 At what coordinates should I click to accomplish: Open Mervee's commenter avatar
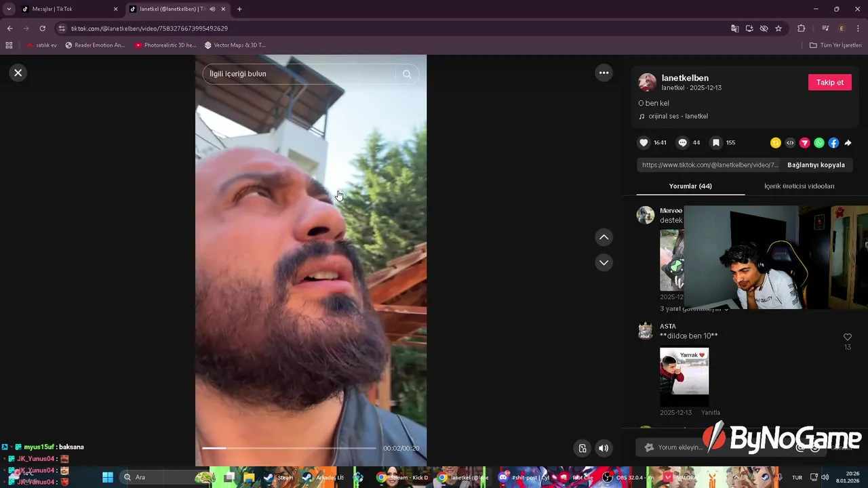645,216
